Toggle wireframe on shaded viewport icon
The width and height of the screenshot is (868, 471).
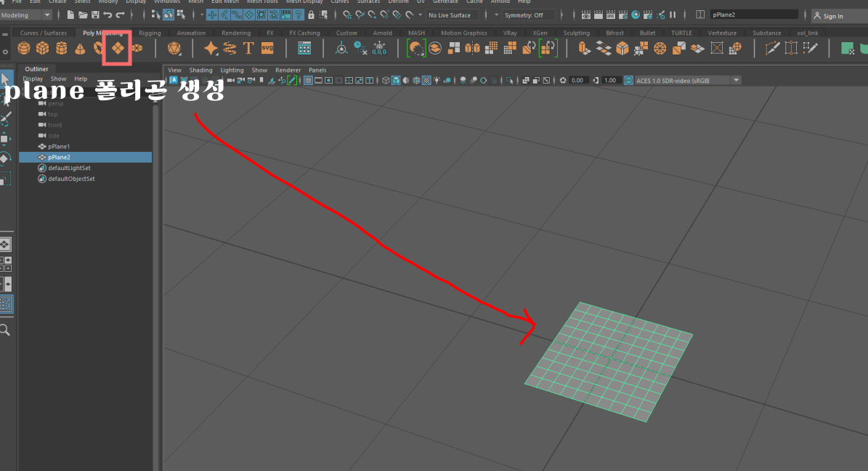coord(416,81)
